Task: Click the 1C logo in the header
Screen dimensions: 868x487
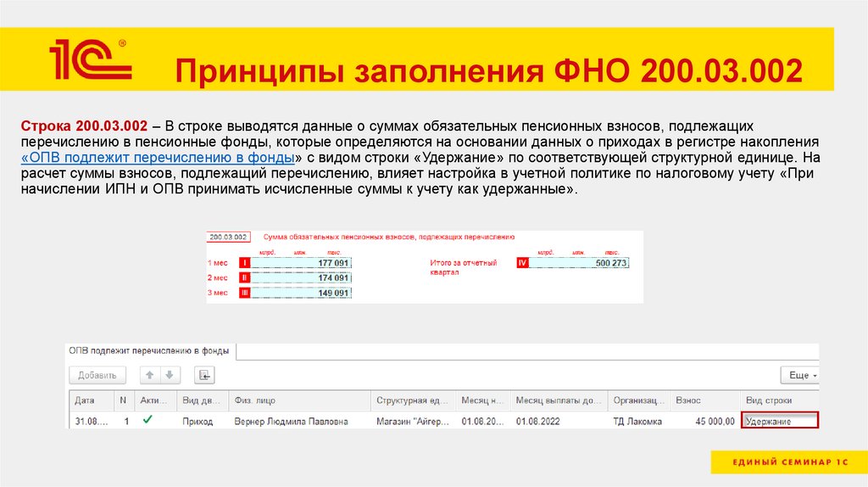Action: pyautogui.click(x=90, y=59)
